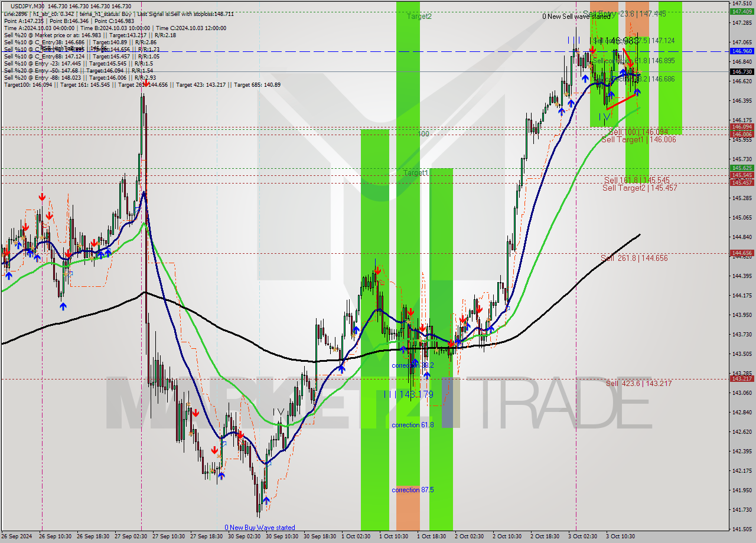Screen dimensions: 756x543
Task: Click 'Time A:2024.10.03 04:00:00' text
Action: (39, 28)
